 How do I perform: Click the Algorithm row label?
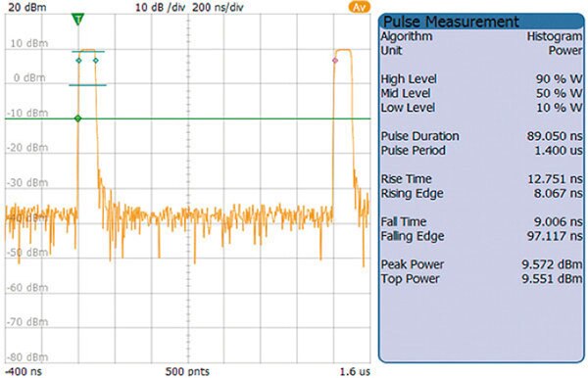coord(407,36)
